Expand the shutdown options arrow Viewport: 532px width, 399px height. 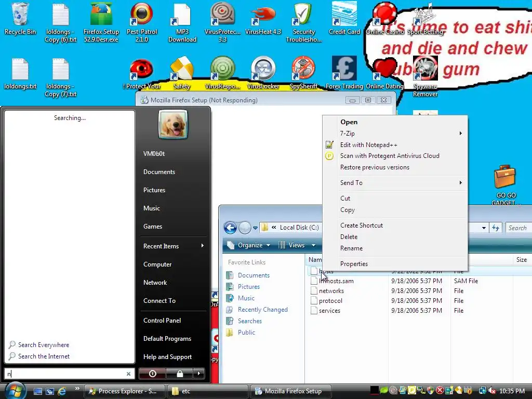point(199,374)
